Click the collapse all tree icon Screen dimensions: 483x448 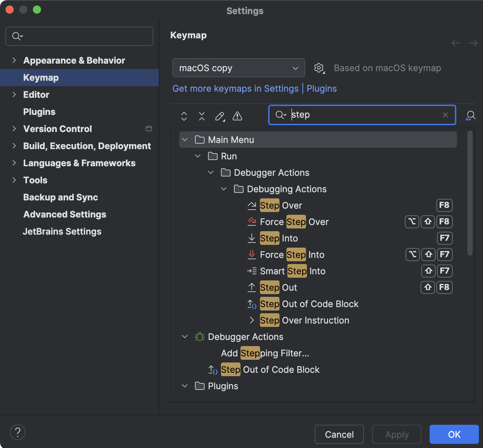(201, 116)
